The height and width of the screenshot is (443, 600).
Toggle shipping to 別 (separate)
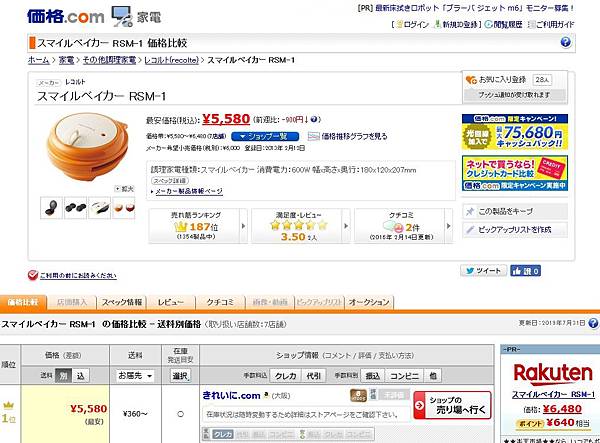(63, 376)
